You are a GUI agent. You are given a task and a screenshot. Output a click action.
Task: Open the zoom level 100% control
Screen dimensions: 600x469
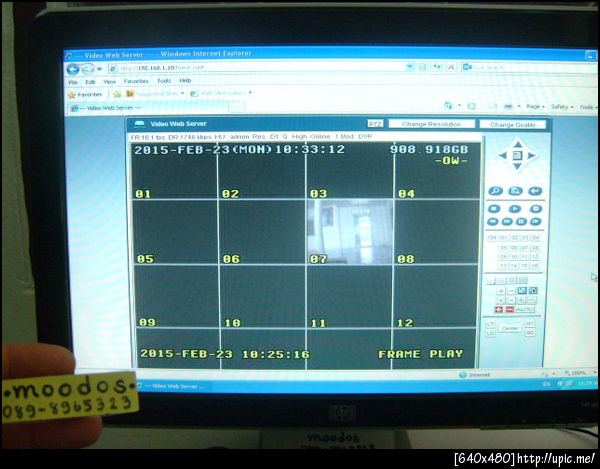click(580, 373)
